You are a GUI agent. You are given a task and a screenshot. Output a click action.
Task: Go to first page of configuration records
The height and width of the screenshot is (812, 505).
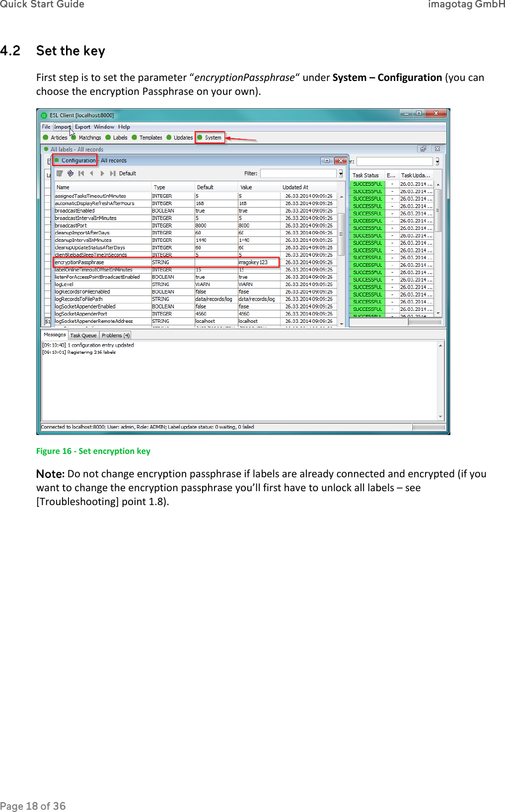81,173
